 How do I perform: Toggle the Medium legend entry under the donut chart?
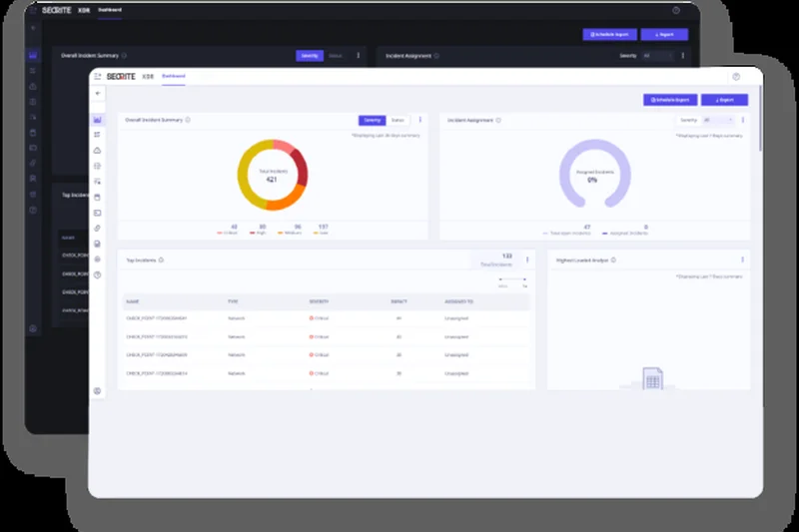tap(290, 233)
